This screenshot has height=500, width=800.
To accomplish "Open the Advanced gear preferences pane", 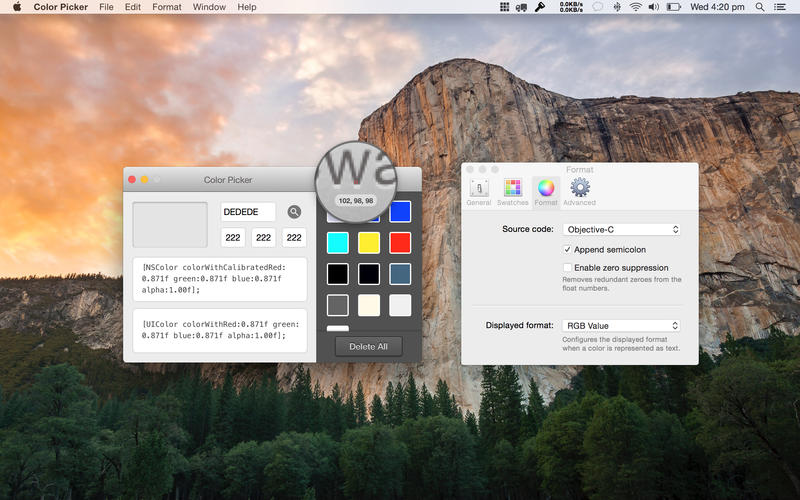I will (580, 190).
